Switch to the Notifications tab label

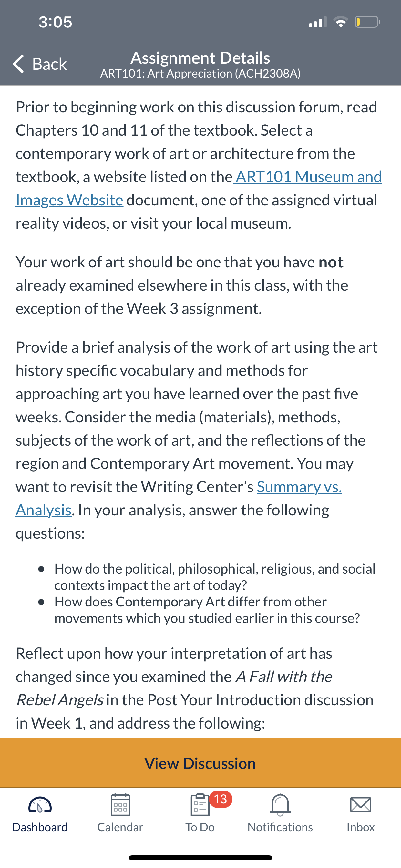point(280,827)
